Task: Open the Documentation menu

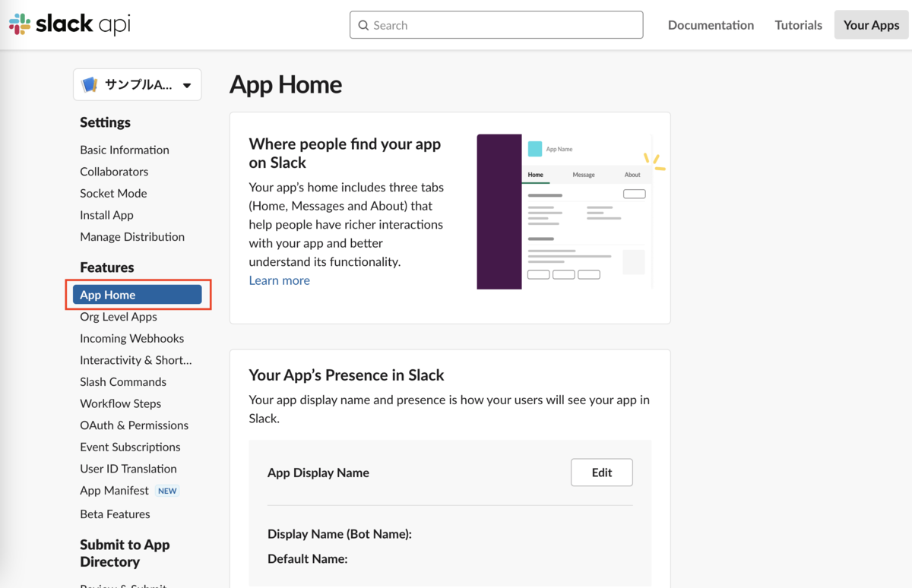Action: point(711,25)
